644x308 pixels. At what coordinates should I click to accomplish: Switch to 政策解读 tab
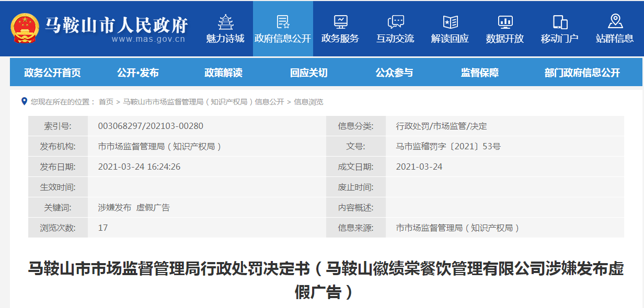click(x=223, y=73)
